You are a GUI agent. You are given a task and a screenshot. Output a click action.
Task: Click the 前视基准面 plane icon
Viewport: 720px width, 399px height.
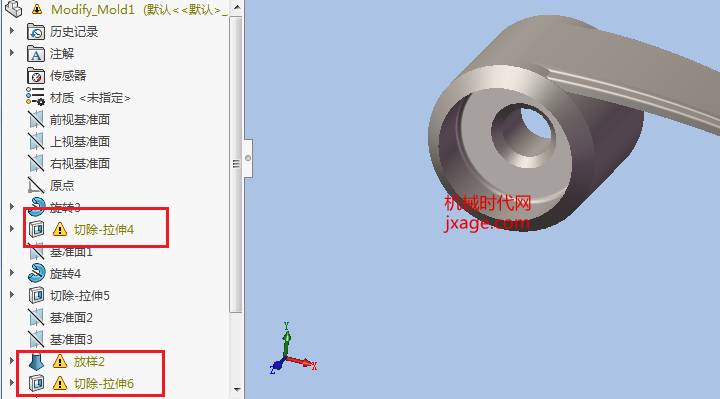tap(36, 119)
